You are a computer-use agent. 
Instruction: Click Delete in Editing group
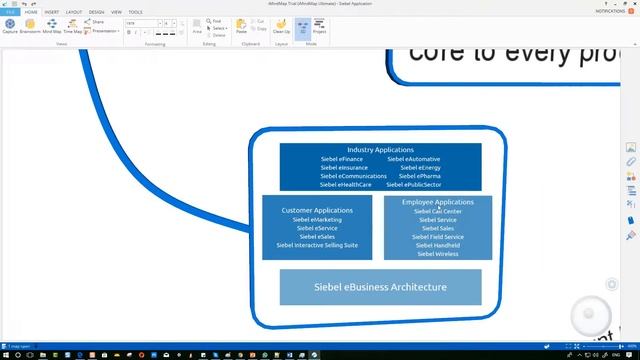216,35
